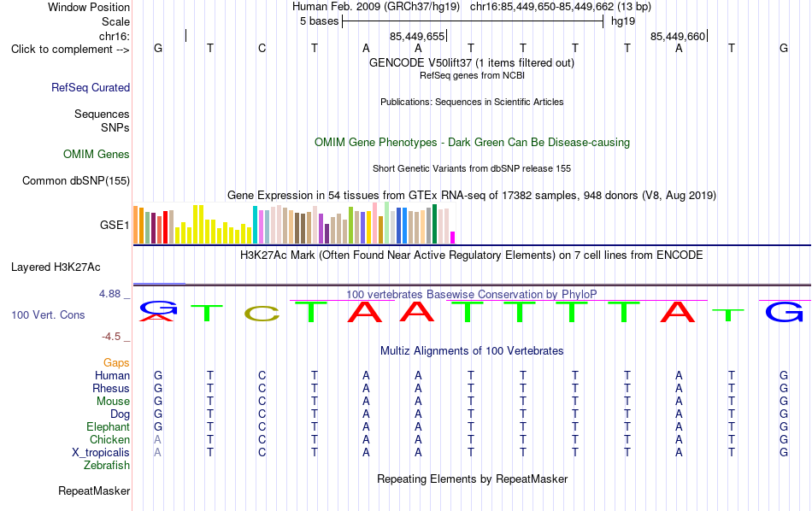Click the -4.5 conservation scale minimum
Viewport: 812px width, 511px height.
[x=111, y=337]
